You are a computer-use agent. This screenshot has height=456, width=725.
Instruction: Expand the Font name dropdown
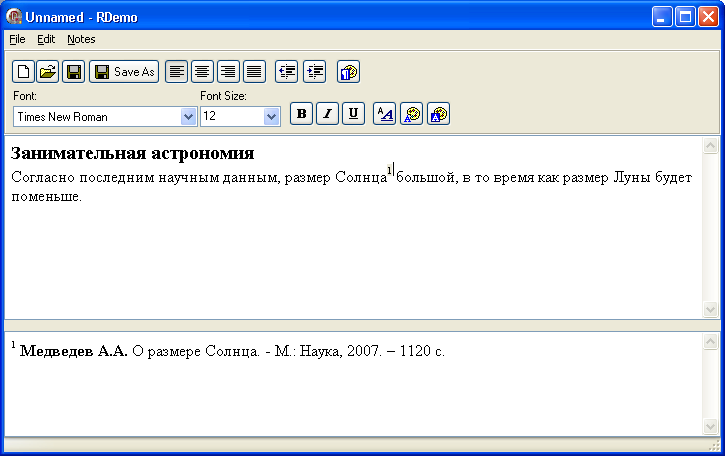point(188,117)
